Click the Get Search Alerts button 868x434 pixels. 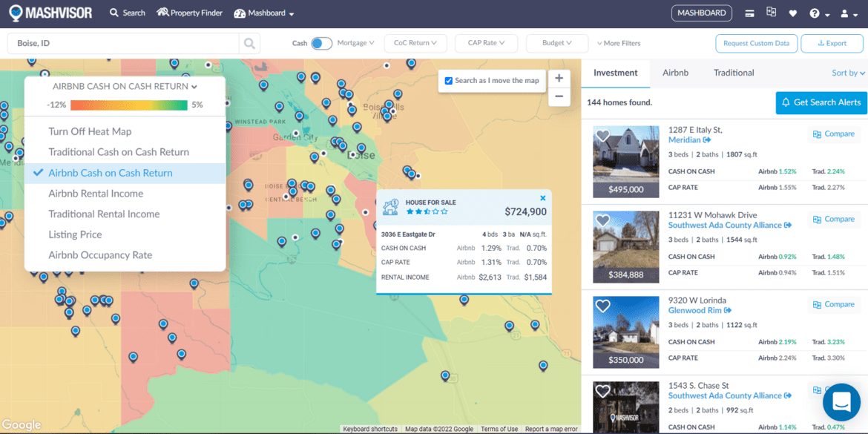821,102
